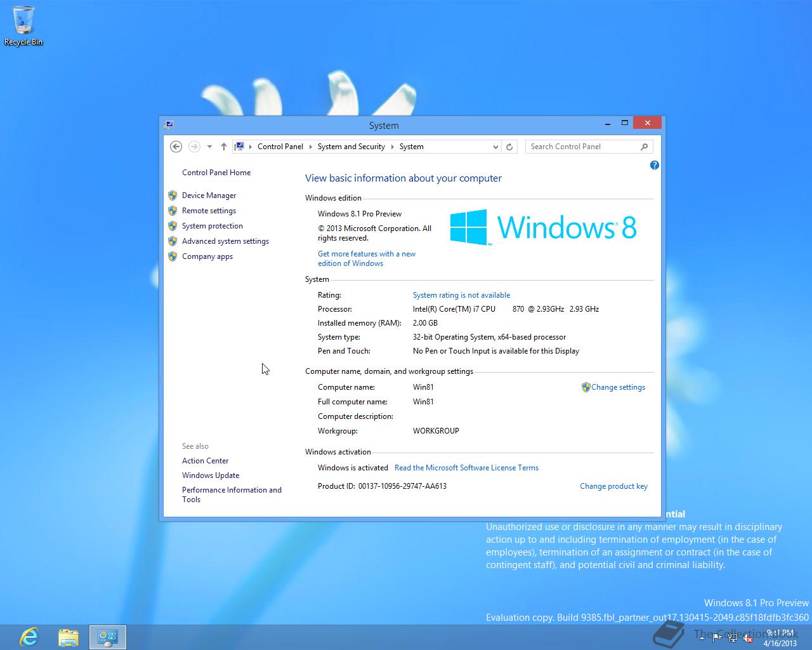This screenshot has width=812, height=650.
Task: Go up one level with Up arrow
Action: [224, 147]
